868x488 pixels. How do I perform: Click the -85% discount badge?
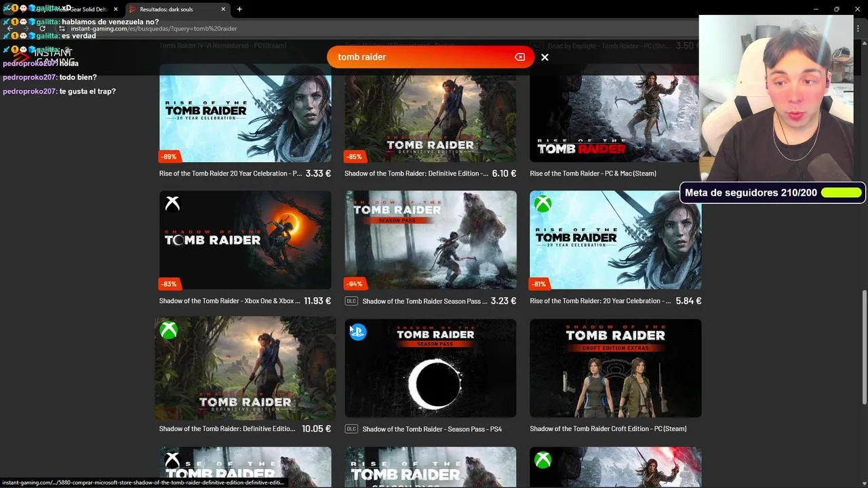(x=354, y=157)
